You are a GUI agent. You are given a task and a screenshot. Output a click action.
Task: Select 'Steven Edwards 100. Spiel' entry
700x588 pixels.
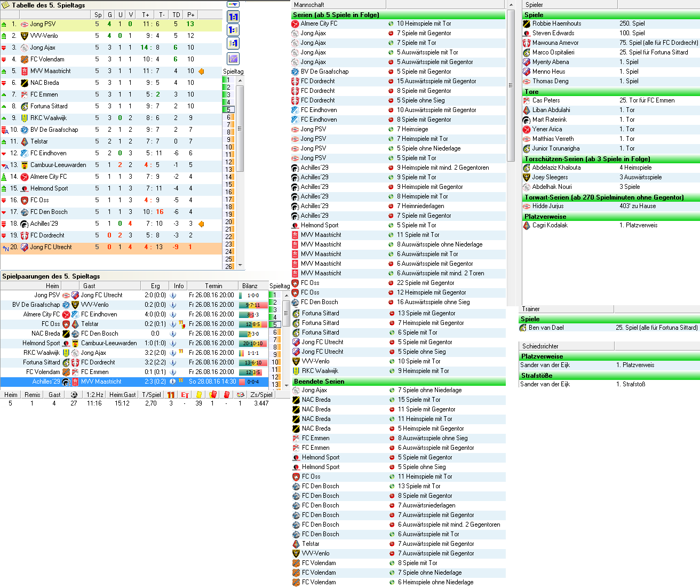(611, 33)
